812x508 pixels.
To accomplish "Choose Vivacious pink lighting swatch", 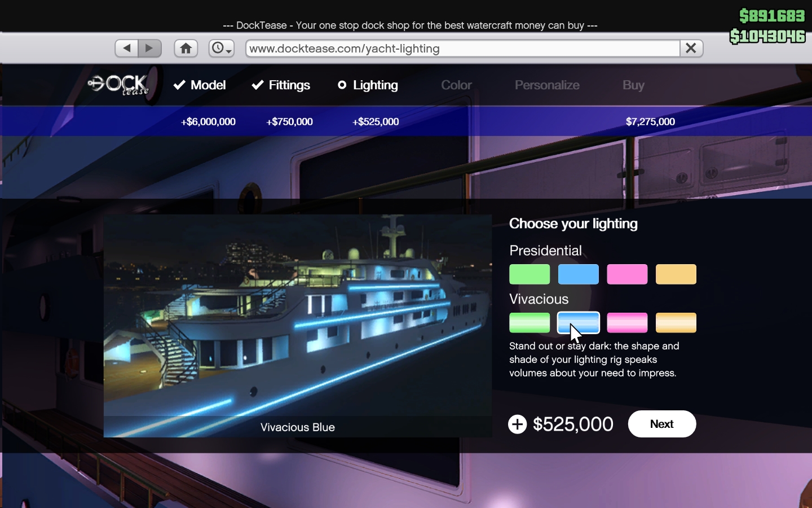I will click(x=627, y=323).
